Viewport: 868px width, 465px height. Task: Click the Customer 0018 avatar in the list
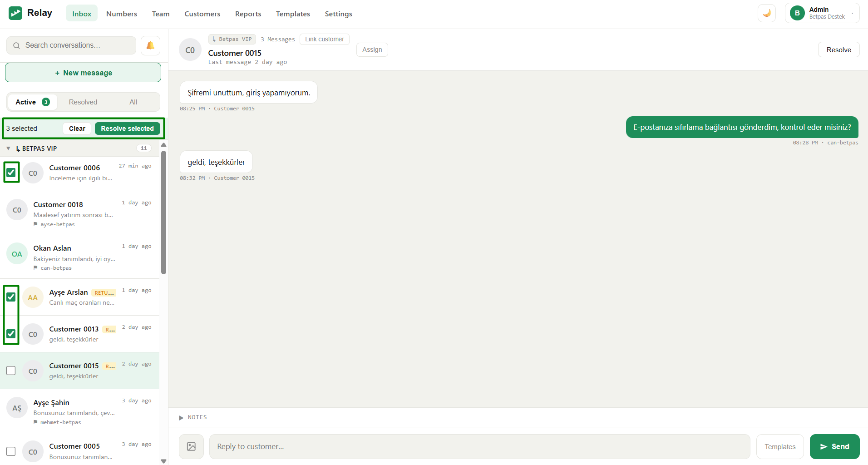(17, 210)
